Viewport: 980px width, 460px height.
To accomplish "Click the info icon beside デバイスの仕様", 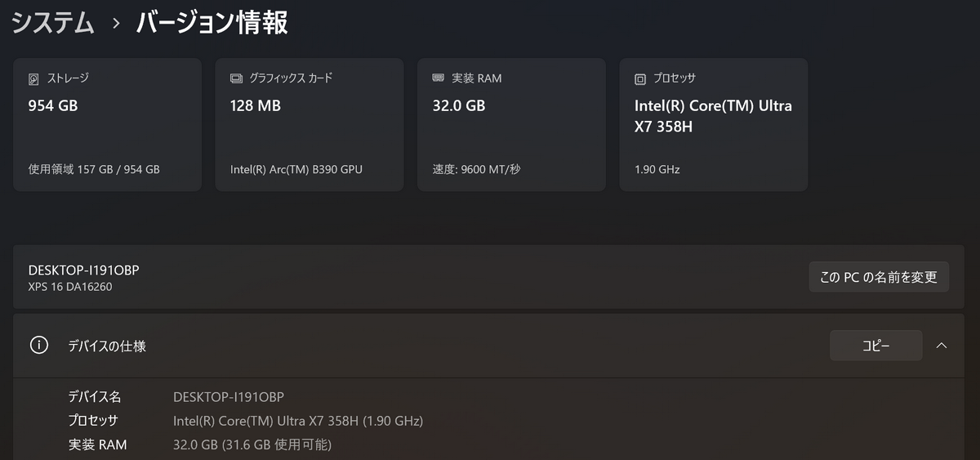I will (x=38, y=346).
